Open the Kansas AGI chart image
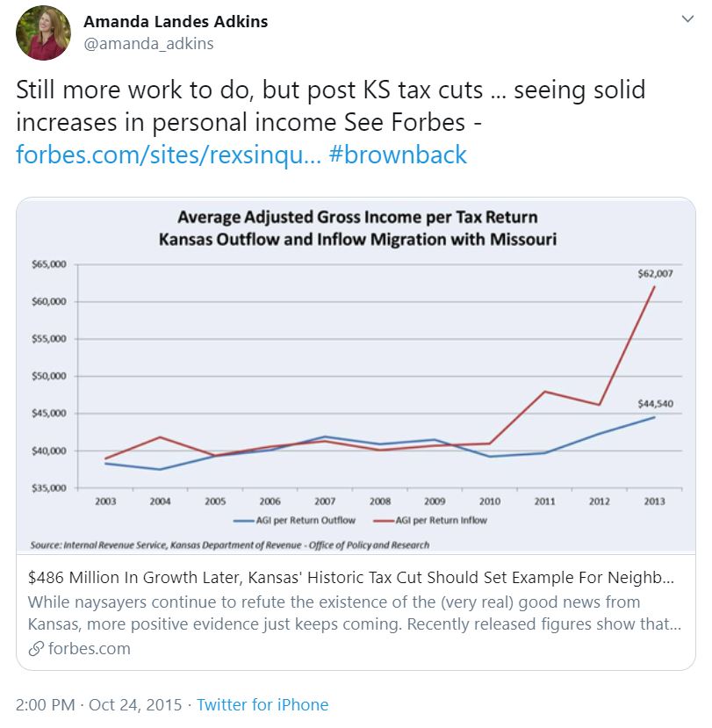Screen dimensions: 712x728 click(356, 378)
